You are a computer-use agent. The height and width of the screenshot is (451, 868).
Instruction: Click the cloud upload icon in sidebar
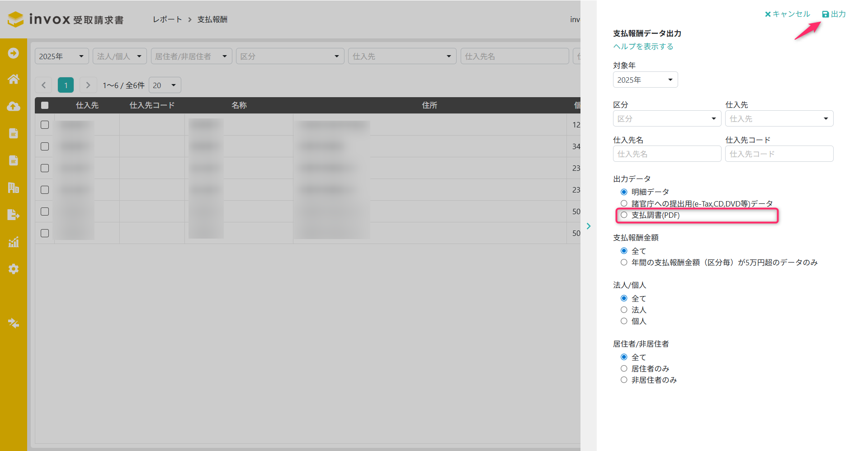[14, 106]
